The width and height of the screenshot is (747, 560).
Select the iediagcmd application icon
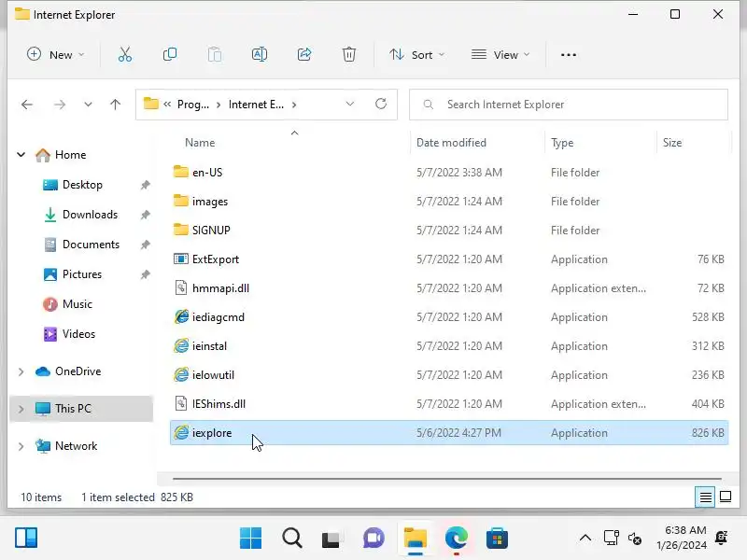pyautogui.click(x=181, y=316)
